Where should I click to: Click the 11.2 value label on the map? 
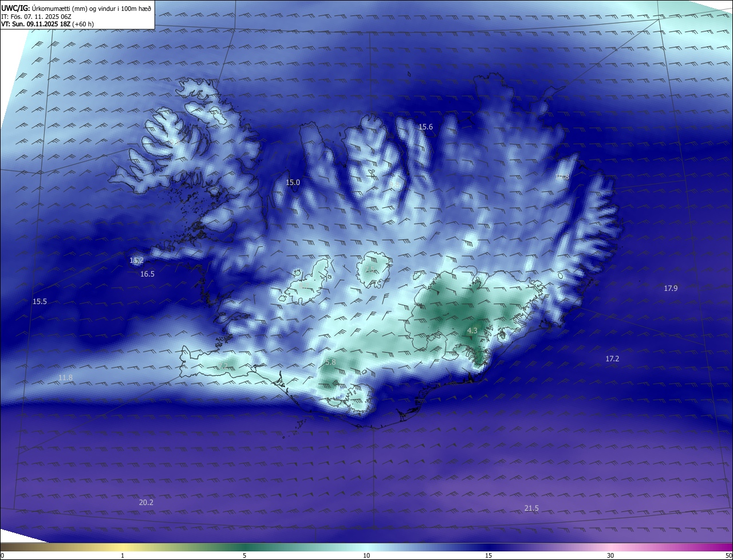tap(136, 261)
